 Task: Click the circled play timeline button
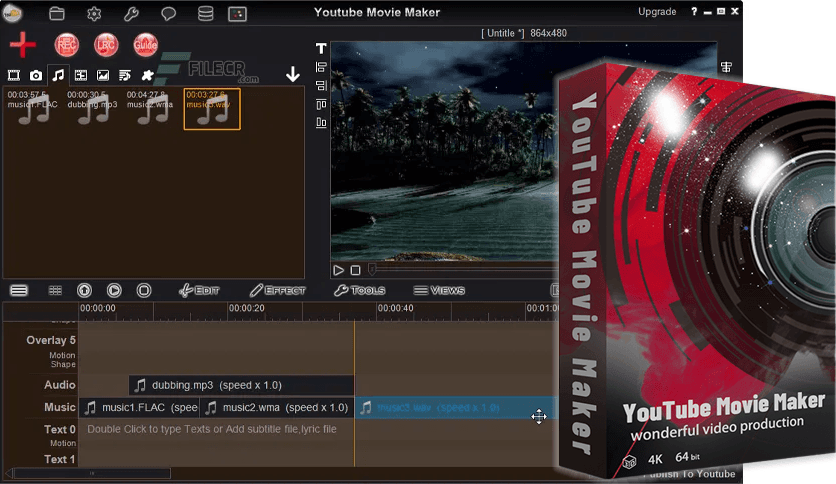tap(114, 291)
